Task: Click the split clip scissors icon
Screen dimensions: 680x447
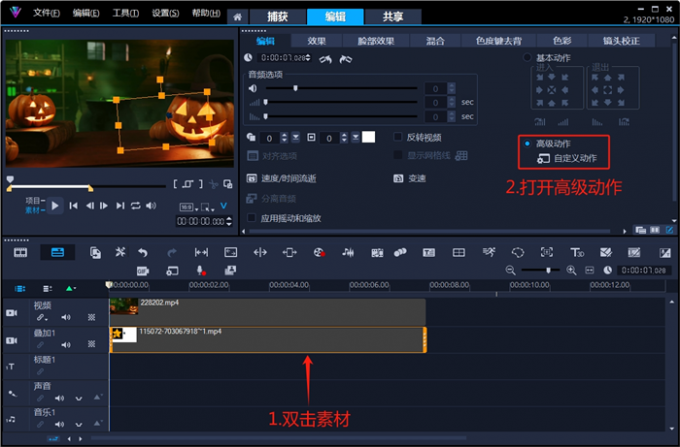Action: tap(213, 184)
